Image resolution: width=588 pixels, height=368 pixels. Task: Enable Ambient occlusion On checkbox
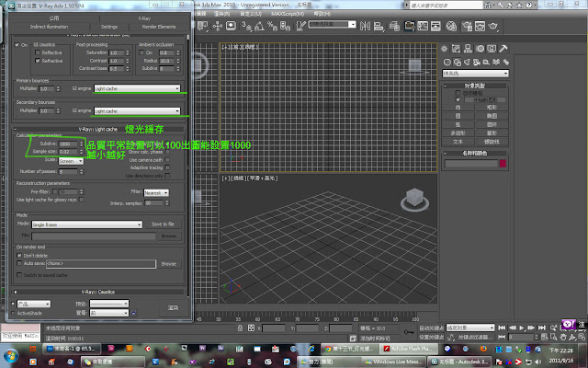(x=141, y=52)
